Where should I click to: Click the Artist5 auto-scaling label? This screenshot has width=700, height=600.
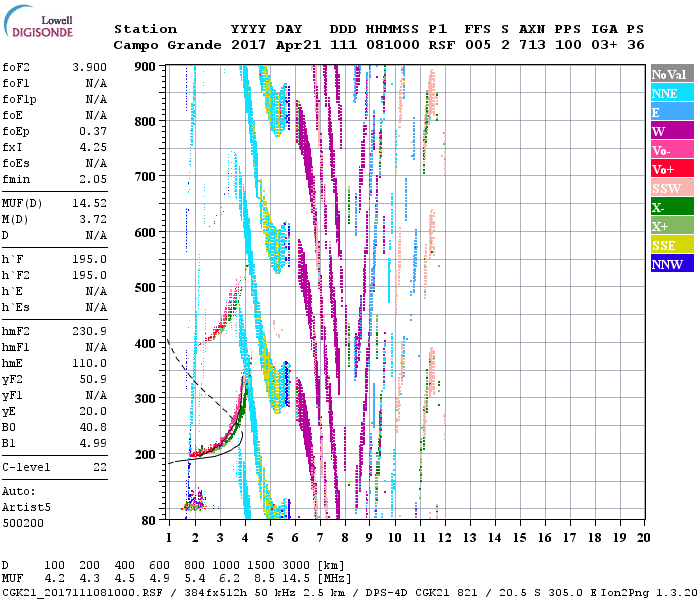[26, 508]
